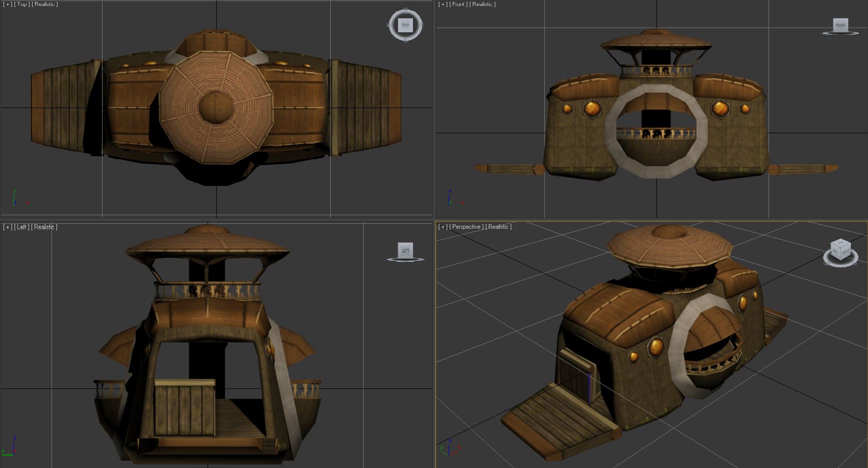Open the [+] menu in the Left viewport
868x468 pixels.
pos(8,227)
